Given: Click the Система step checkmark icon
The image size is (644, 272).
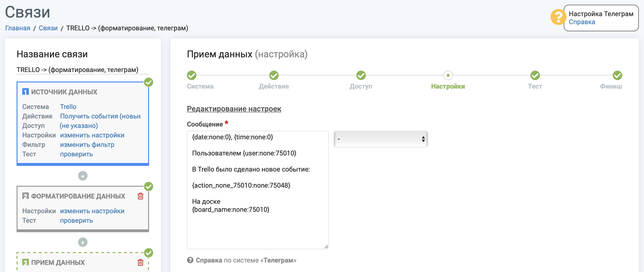Looking at the screenshot, I should pyautogui.click(x=192, y=75).
